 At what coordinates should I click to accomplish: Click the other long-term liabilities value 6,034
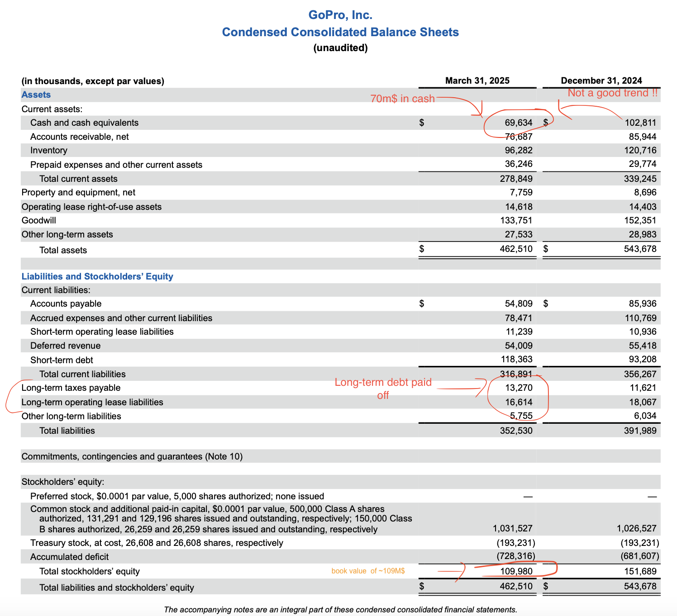point(645,416)
